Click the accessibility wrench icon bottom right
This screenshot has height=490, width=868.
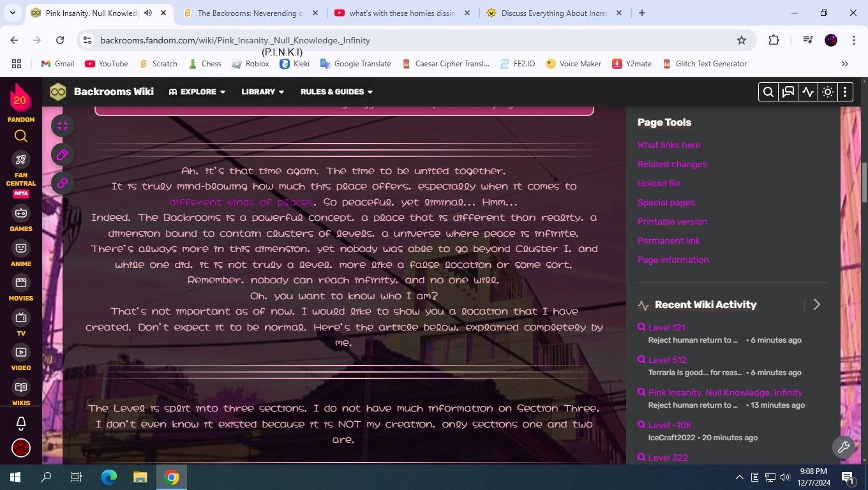click(x=844, y=447)
